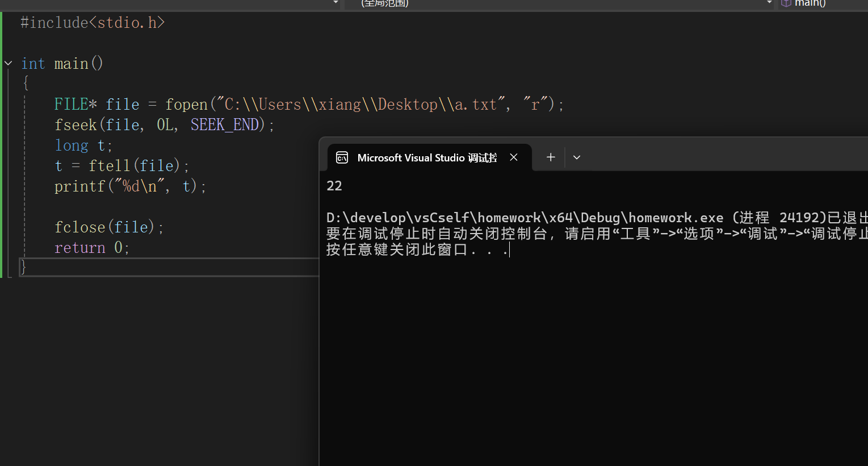Viewport: 868px width, 466px height.
Task: Click the fseek(file, 0L, SEEK_END) line
Action: (x=165, y=125)
